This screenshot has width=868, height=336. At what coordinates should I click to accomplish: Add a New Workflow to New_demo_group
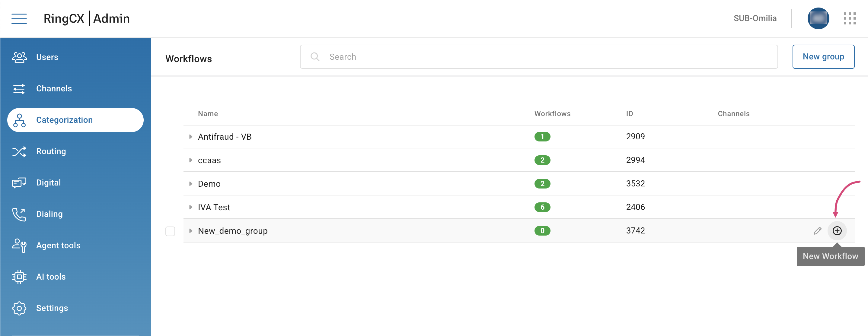click(x=837, y=231)
